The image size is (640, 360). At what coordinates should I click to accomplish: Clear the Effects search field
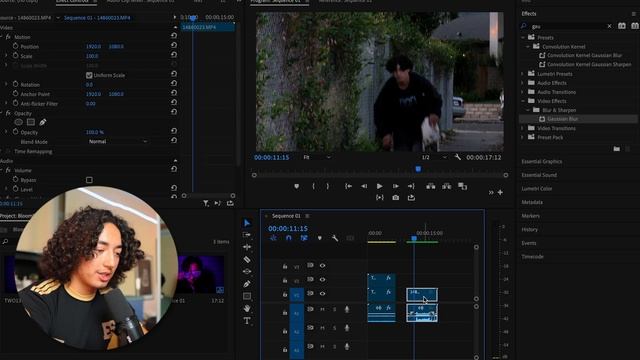pos(609,26)
